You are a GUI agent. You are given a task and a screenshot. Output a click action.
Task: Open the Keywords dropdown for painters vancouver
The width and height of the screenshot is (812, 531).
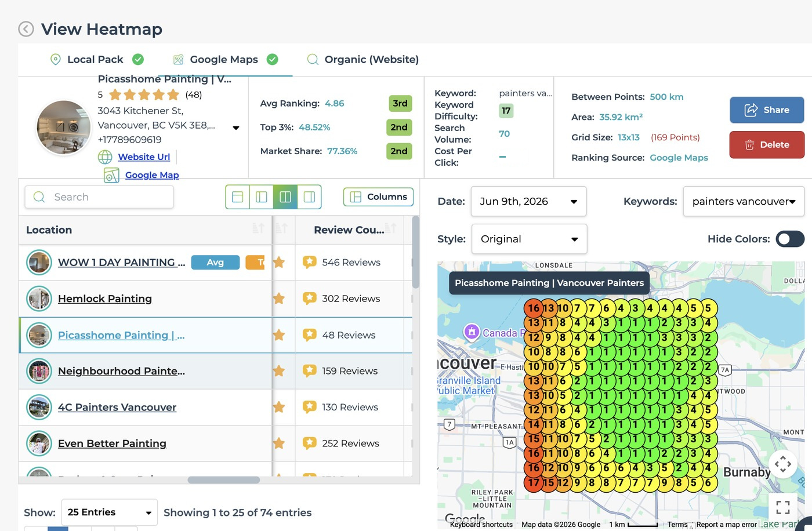pos(744,202)
